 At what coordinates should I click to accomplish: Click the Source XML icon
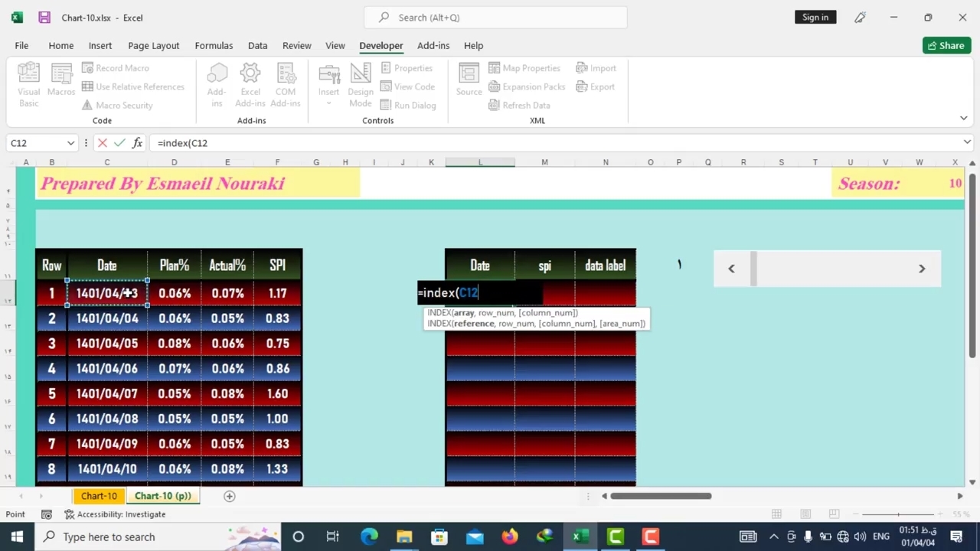[469, 80]
